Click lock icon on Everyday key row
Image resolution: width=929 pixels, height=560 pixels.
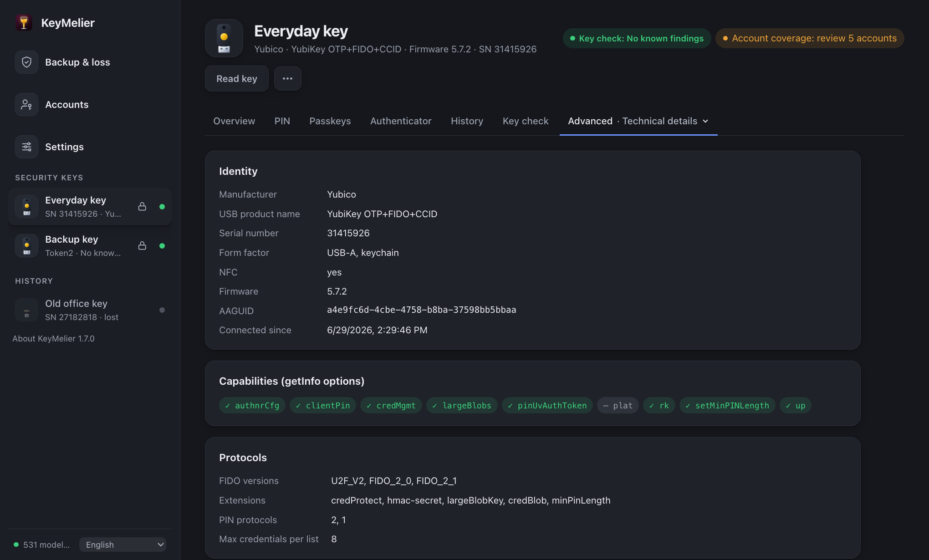(x=142, y=207)
